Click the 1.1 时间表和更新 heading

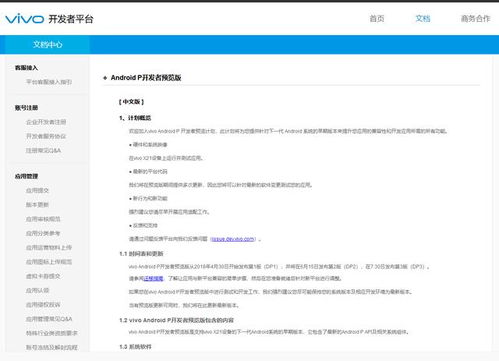(141, 254)
